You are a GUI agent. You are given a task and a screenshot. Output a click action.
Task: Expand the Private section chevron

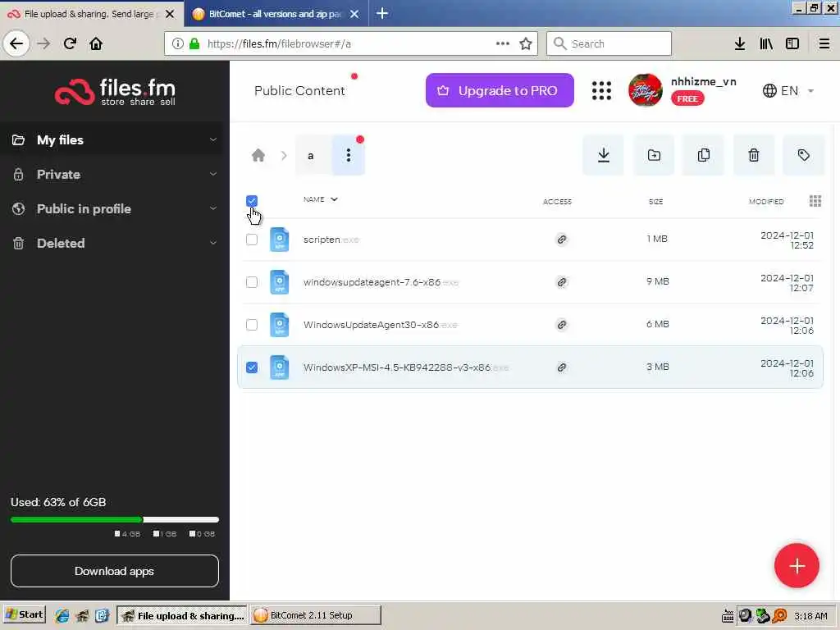click(213, 174)
